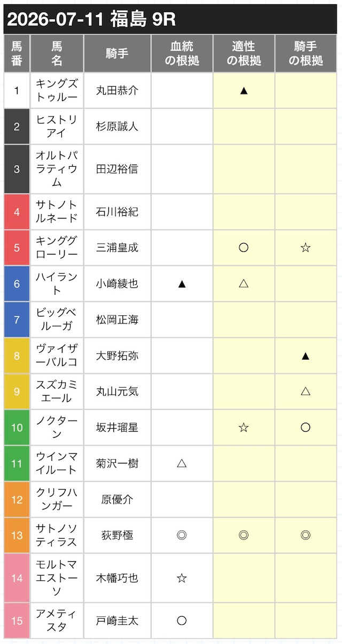The width and height of the screenshot is (342, 644).
Task: Click the 騎手の根拠 column header
Action: 306,53
